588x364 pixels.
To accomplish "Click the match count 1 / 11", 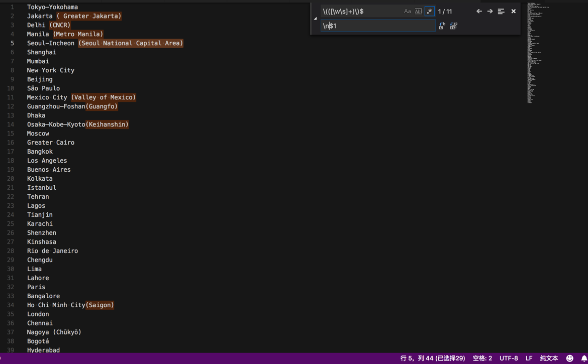I will coord(445,12).
